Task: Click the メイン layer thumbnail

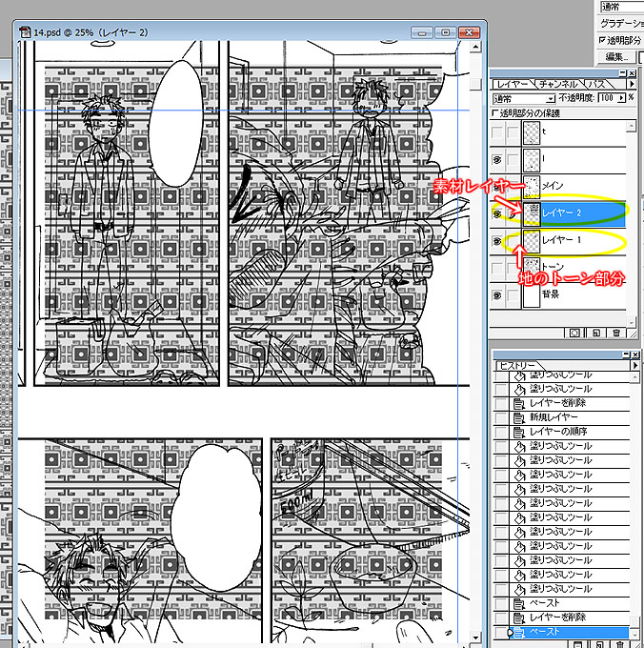Action: click(532, 187)
